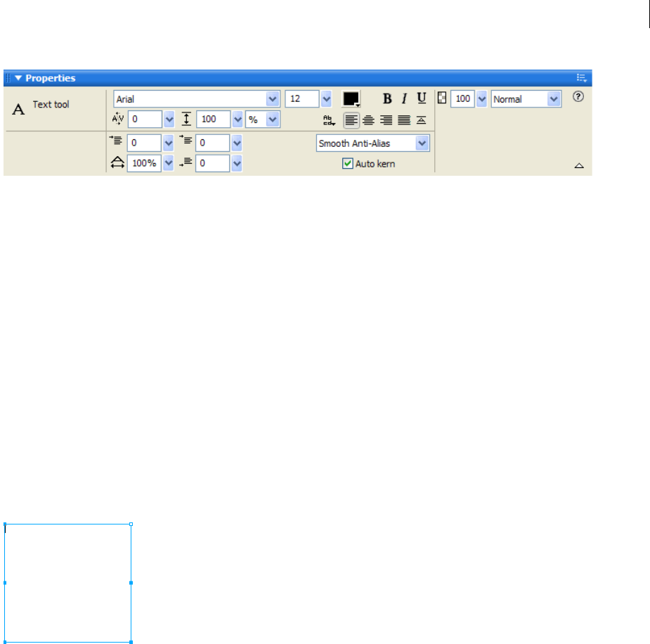Toggle Underline text formatting

[422, 98]
